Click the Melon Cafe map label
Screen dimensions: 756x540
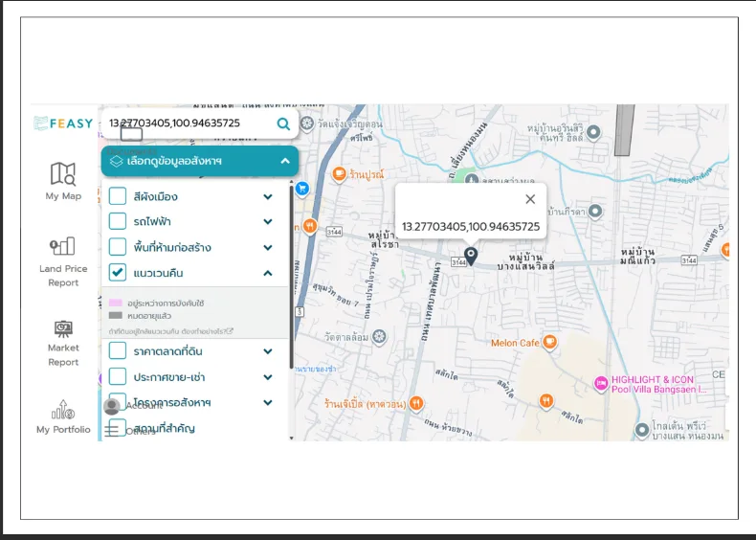[x=515, y=343]
